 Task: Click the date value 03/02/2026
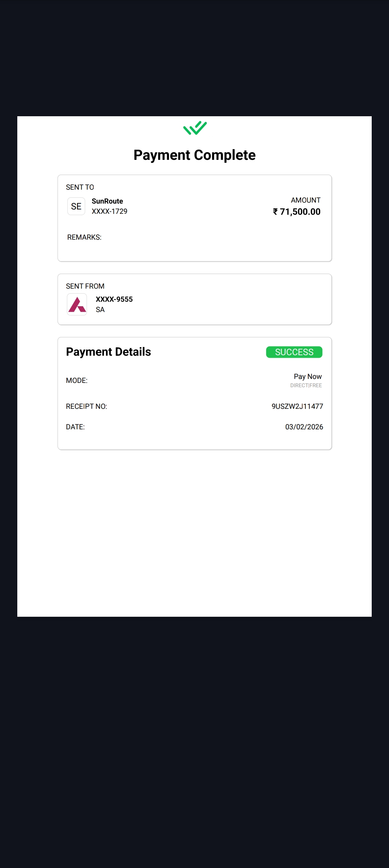click(304, 427)
